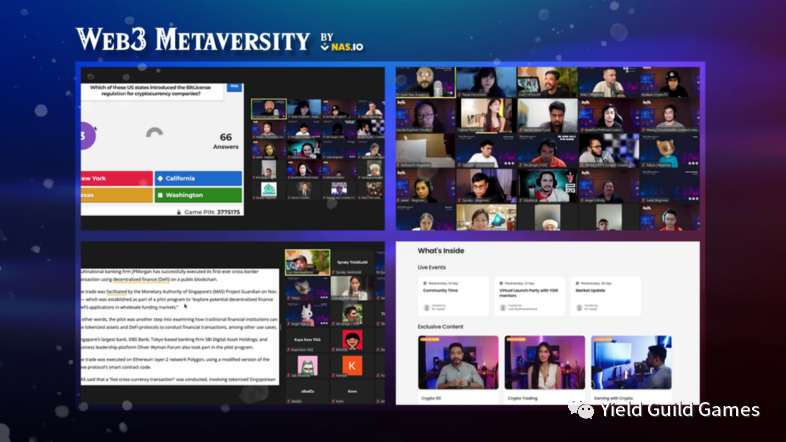This screenshot has width=786, height=442.
Task: Click the calendar icon on Virtual Launch Party card
Action: [501, 283]
